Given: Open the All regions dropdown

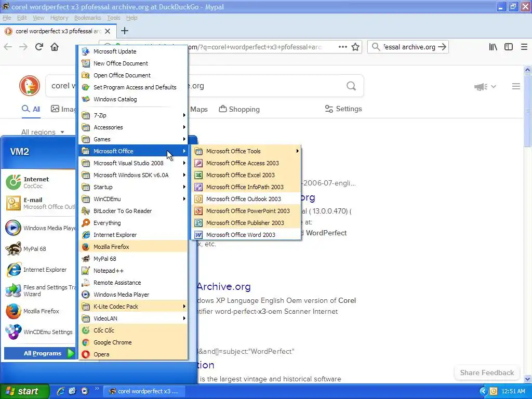Looking at the screenshot, I should tap(43, 132).
